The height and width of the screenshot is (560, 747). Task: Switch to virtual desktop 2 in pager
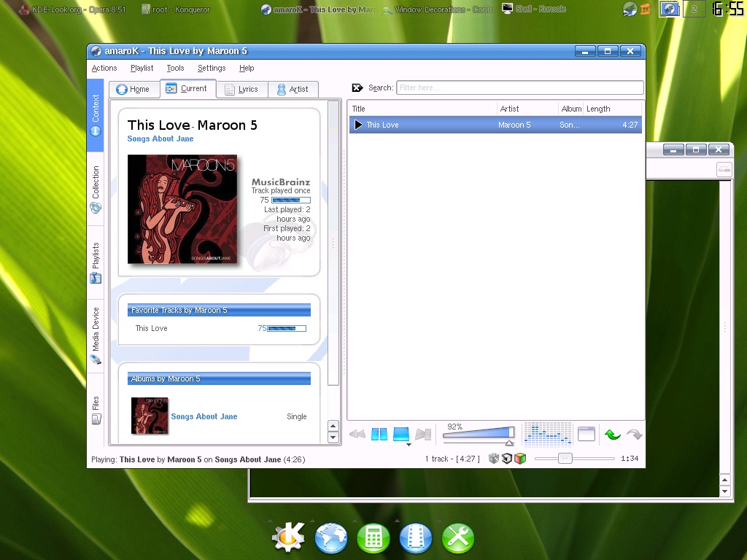coord(694,9)
